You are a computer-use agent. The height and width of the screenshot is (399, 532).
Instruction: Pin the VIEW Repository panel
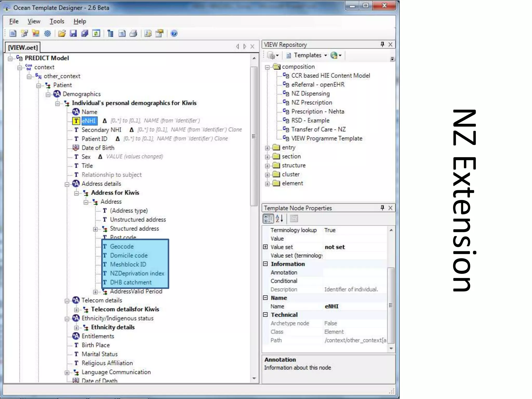pyautogui.click(x=382, y=44)
